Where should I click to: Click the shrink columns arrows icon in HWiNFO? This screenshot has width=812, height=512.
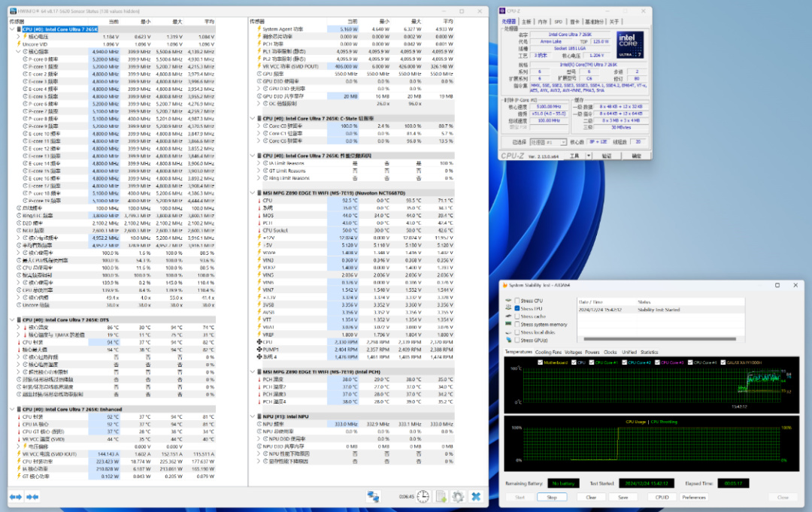point(32,496)
